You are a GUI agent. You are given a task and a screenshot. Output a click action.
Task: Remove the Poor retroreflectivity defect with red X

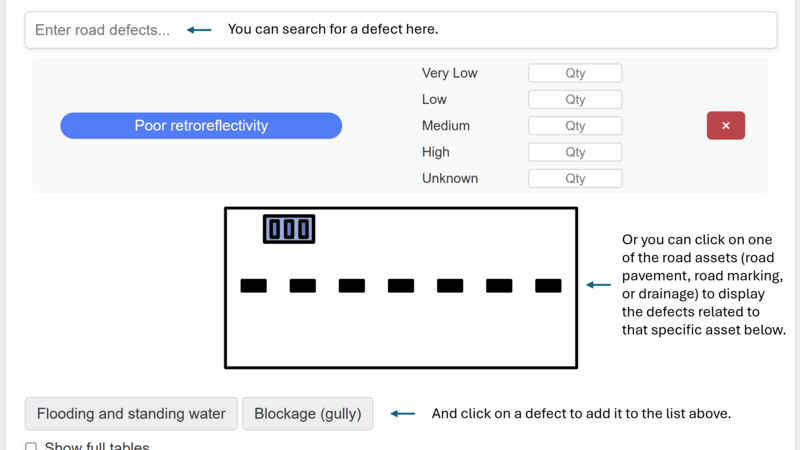[725, 126]
